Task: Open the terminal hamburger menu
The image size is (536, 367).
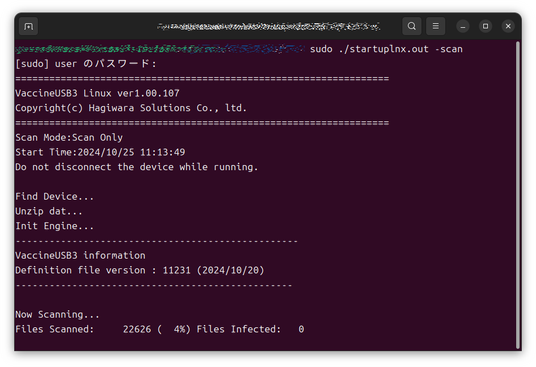Action: click(x=436, y=26)
